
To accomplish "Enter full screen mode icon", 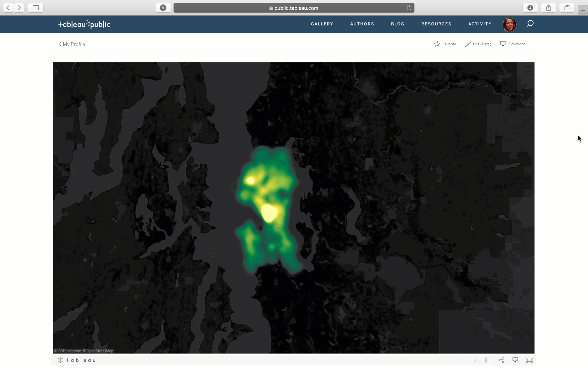I will point(529,360).
